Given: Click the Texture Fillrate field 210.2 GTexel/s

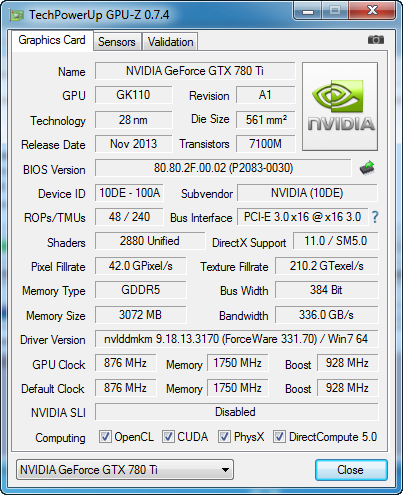Looking at the screenshot, I should (327, 266).
